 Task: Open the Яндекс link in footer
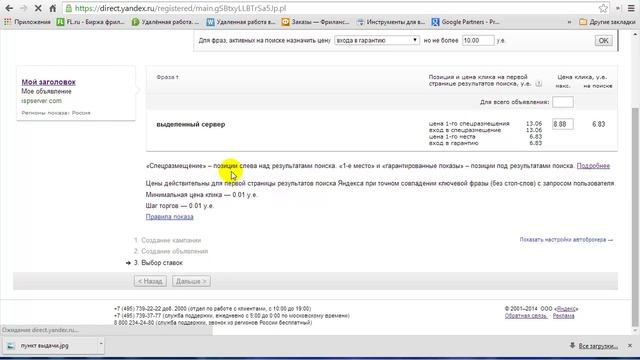[x=566, y=309]
